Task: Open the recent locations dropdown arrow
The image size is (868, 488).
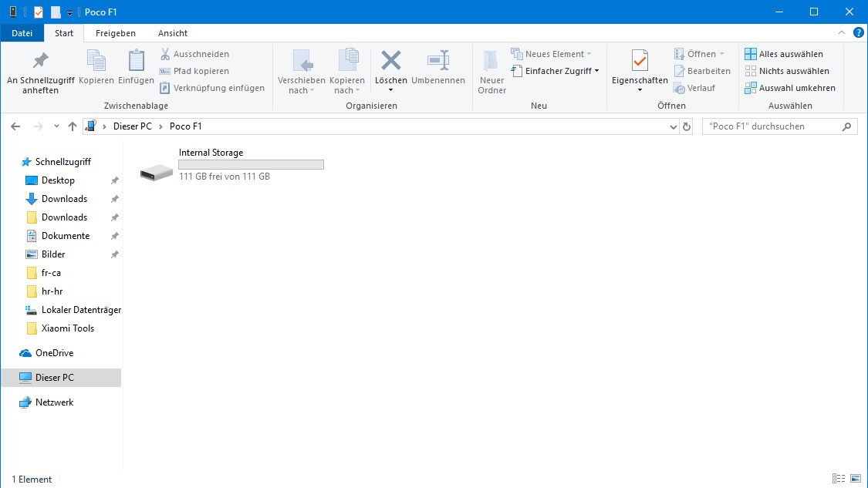Action: pyautogui.click(x=56, y=126)
